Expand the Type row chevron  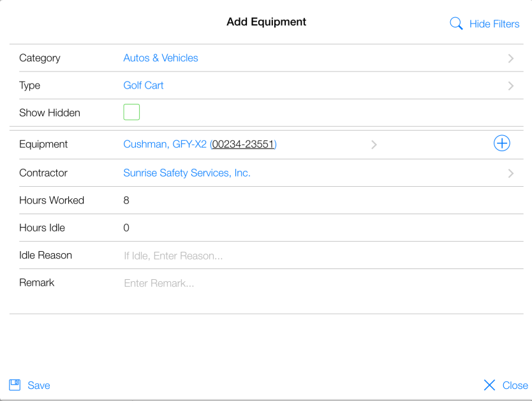point(511,86)
